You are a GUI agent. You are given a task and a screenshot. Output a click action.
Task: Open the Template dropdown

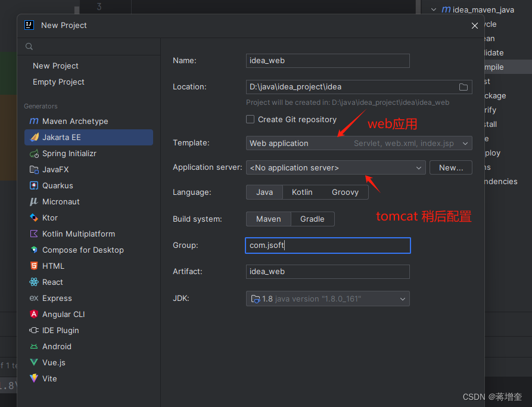tap(359, 143)
